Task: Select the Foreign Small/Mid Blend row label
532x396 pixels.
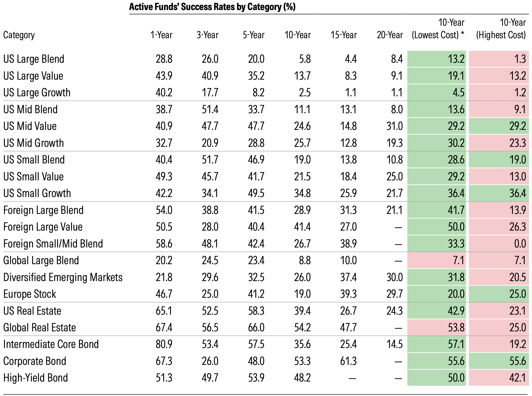Action: coord(53,244)
